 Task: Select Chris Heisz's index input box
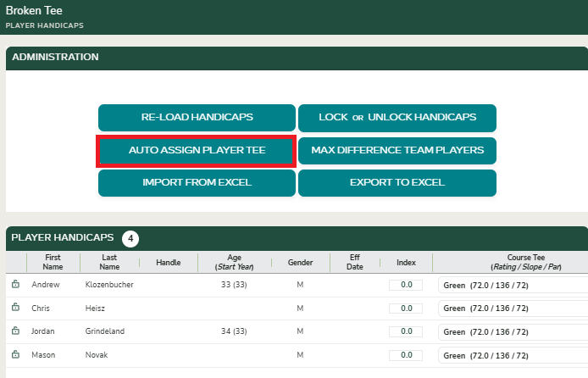click(x=406, y=309)
